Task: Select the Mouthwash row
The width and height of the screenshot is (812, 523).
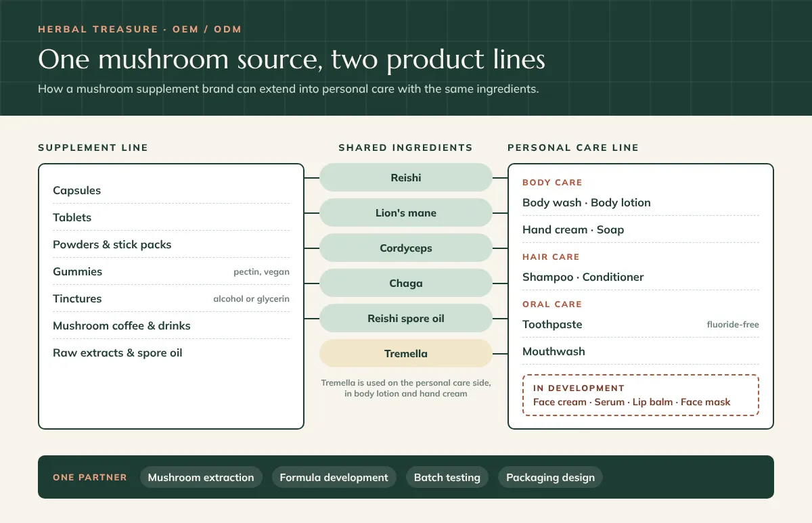Action: click(641, 352)
